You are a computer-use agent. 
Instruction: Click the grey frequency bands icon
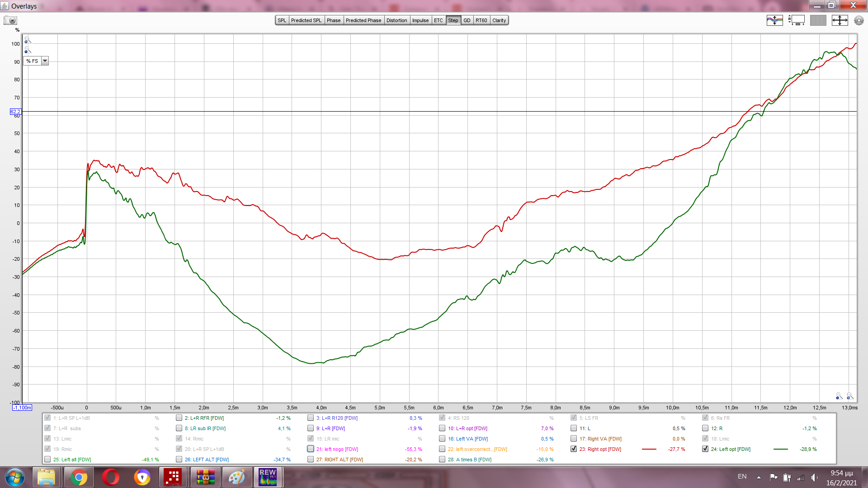[x=818, y=20]
